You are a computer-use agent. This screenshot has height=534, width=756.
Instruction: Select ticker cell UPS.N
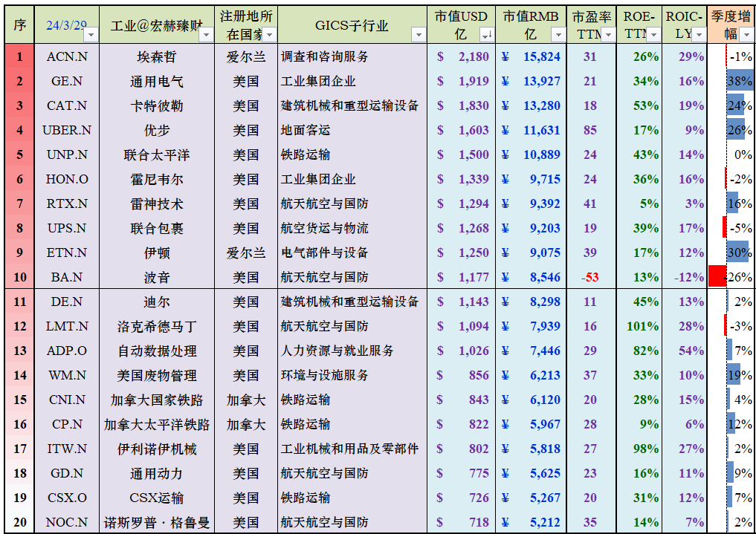click(67, 228)
